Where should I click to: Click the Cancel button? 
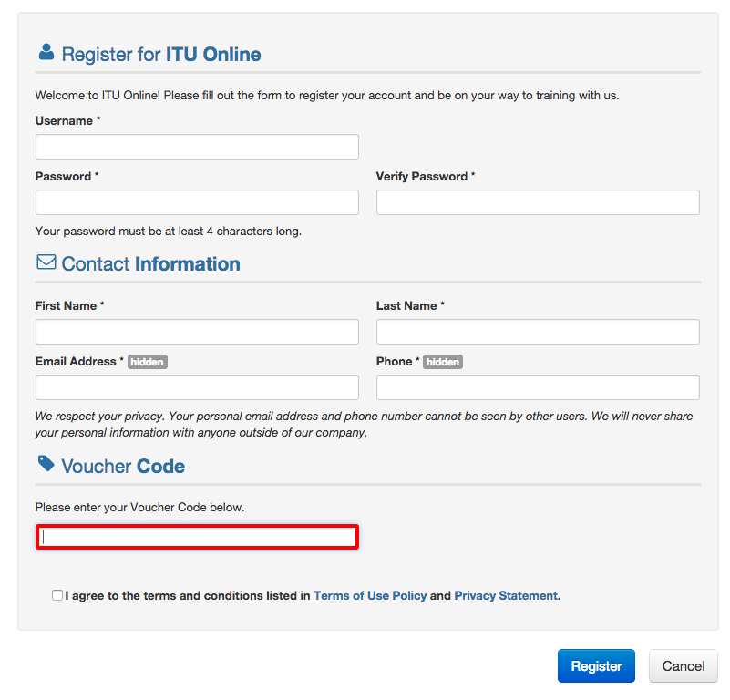click(683, 665)
